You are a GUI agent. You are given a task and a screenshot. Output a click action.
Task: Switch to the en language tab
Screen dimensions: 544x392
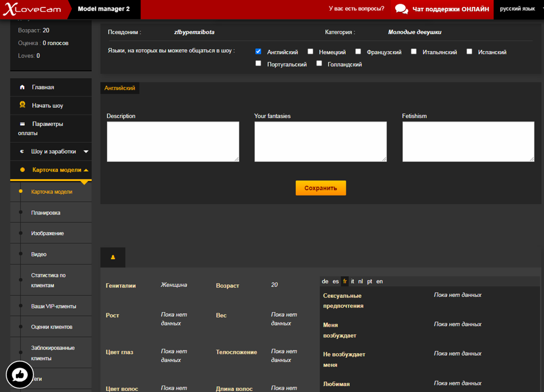(379, 282)
